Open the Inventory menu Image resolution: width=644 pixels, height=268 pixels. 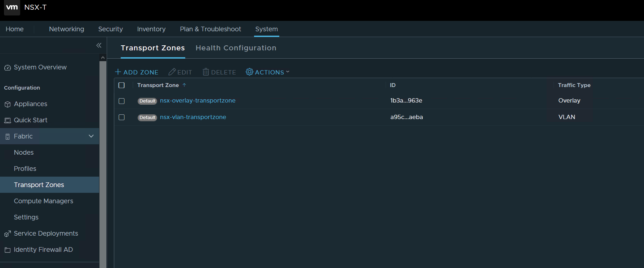(x=151, y=29)
